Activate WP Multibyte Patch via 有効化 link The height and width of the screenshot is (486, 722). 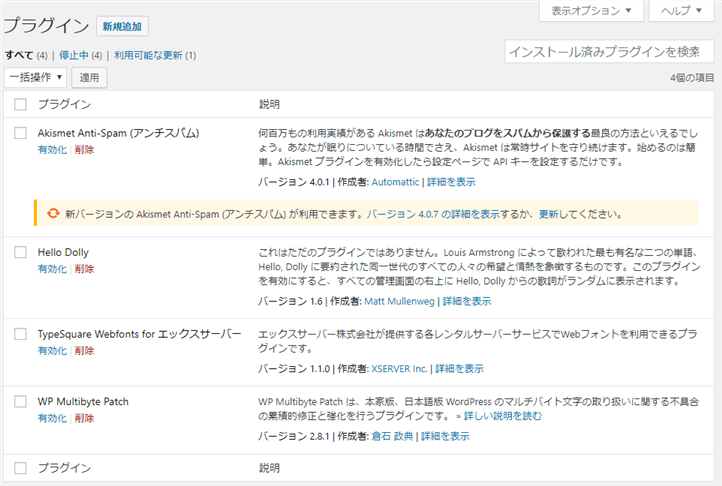coord(52,418)
